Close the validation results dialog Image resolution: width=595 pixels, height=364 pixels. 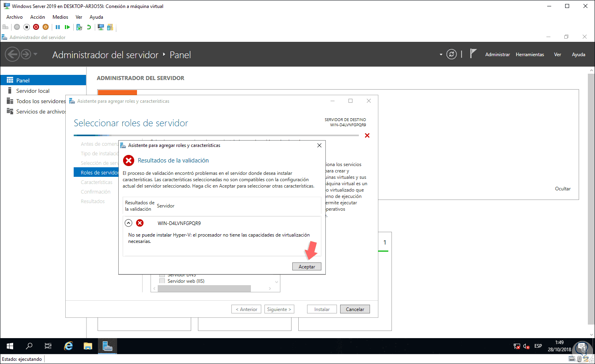click(x=319, y=145)
